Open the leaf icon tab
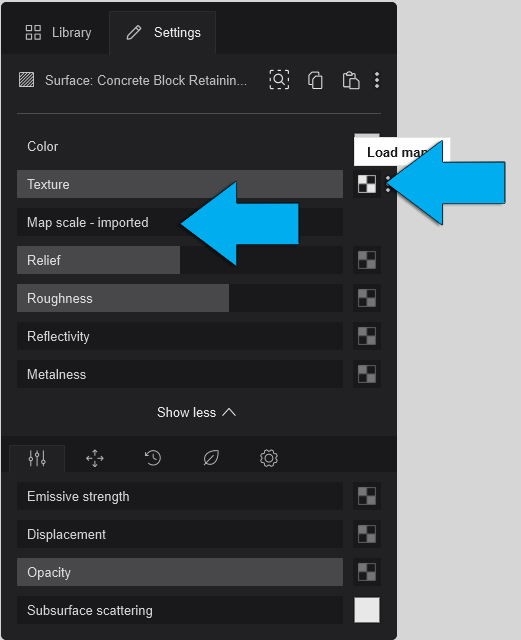This screenshot has width=521, height=640. (211, 458)
